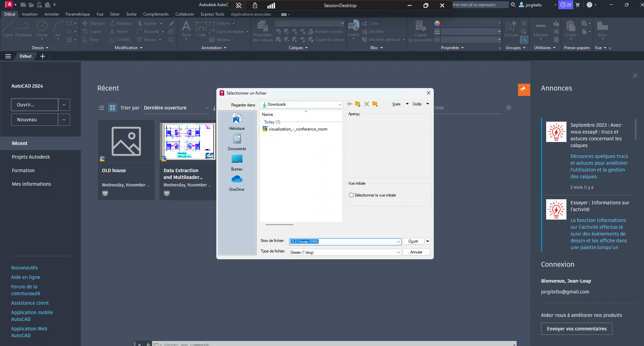Expand the Ouvrir... dropdown arrow in sidebar
Image resolution: width=644 pixels, height=346 pixels.
click(x=64, y=105)
